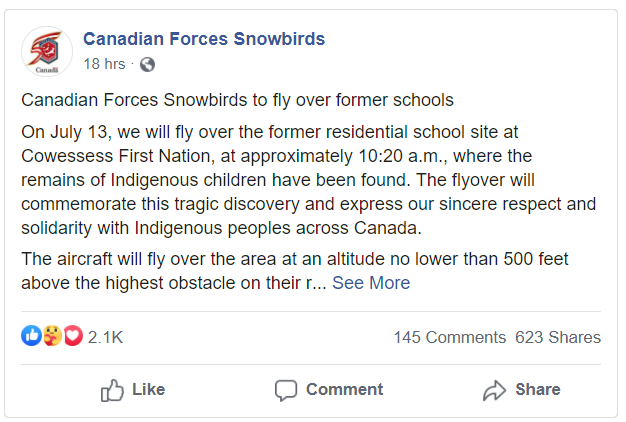This screenshot has height=422, width=626.
Task: Open the Snowbirds profile picture
Action: pos(47,52)
